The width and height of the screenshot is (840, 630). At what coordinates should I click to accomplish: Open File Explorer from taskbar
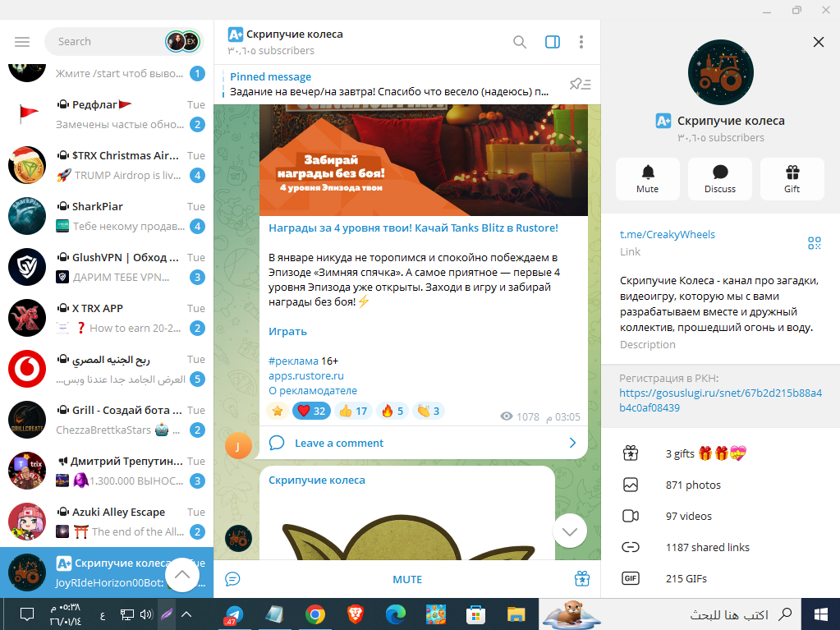(516, 614)
